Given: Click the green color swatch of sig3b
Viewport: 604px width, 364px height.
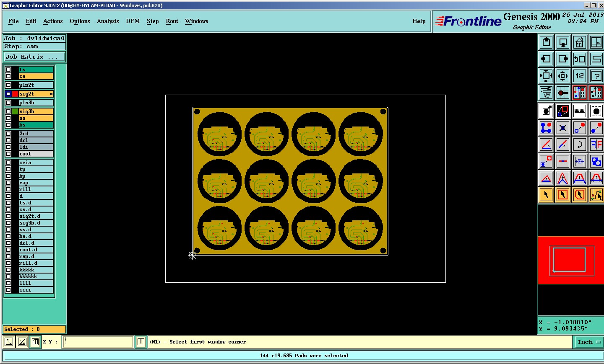Looking at the screenshot, I should coord(15,111).
